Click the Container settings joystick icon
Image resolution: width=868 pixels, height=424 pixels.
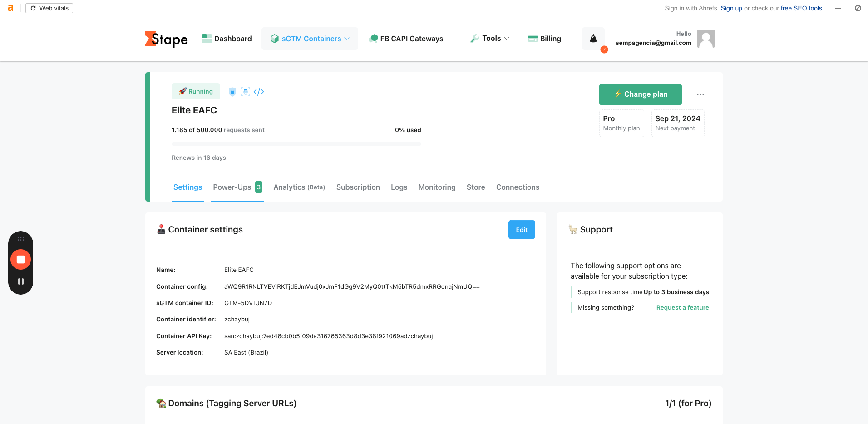point(161,230)
